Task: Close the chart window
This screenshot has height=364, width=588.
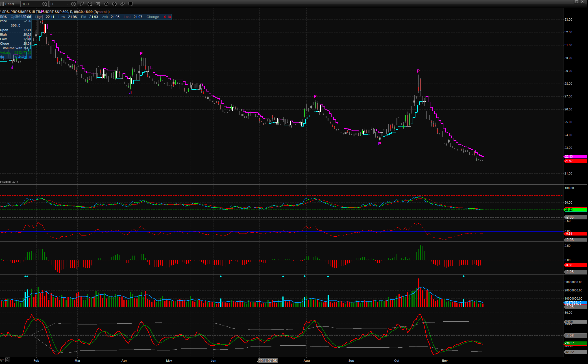Action: click(x=582, y=2)
